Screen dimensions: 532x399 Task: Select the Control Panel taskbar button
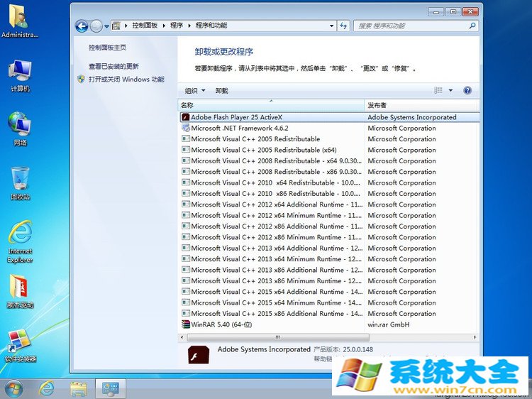111,389
